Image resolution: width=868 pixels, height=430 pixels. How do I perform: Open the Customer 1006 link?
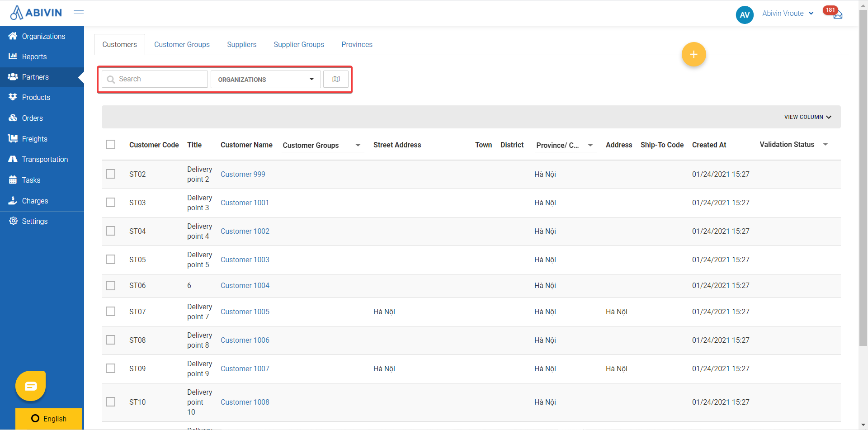[x=245, y=340]
